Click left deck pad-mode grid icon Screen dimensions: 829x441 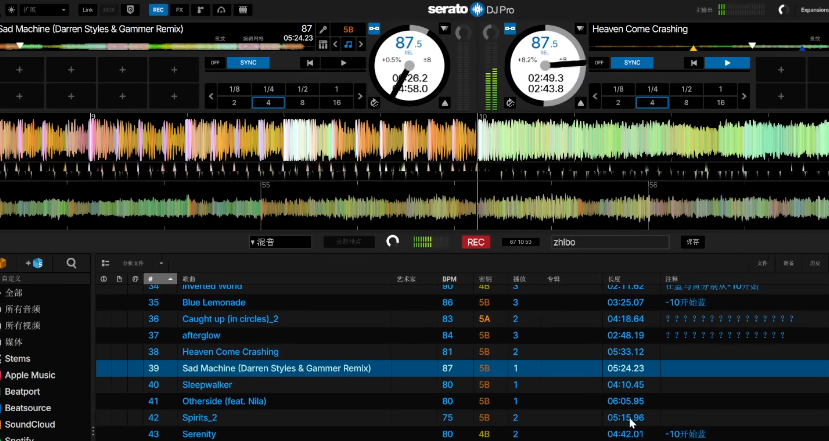point(323,44)
